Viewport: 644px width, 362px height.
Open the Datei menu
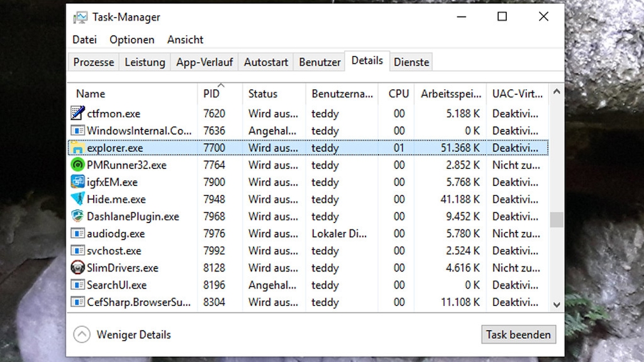point(85,40)
